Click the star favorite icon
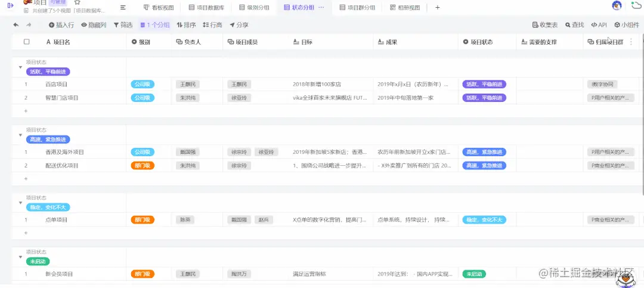This screenshot has height=288, width=644. (77, 2)
